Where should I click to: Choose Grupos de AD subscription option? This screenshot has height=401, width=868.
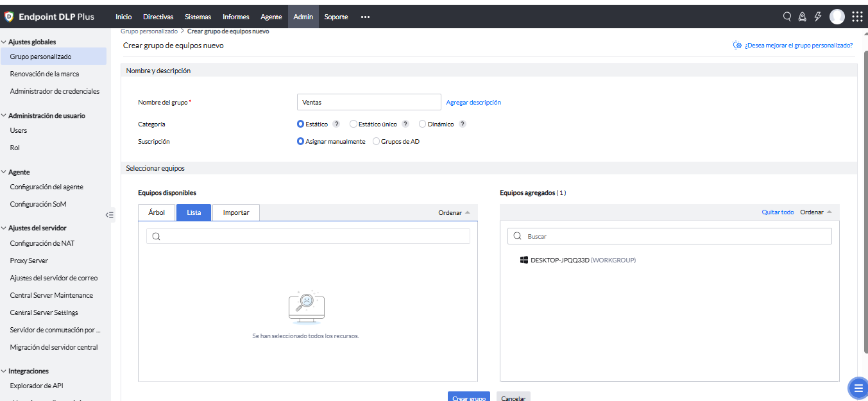point(376,141)
